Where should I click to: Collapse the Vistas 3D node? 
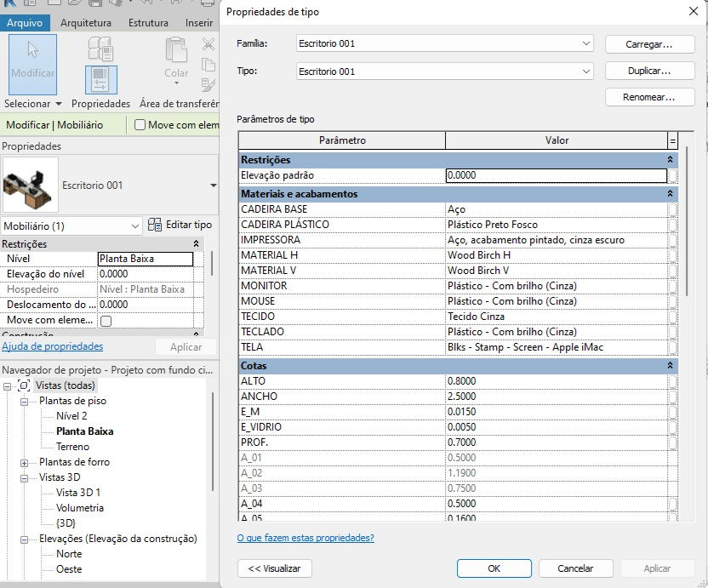(24, 478)
